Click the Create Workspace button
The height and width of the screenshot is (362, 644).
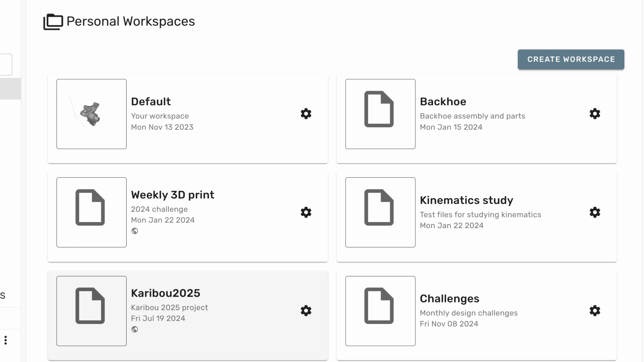coord(571,59)
